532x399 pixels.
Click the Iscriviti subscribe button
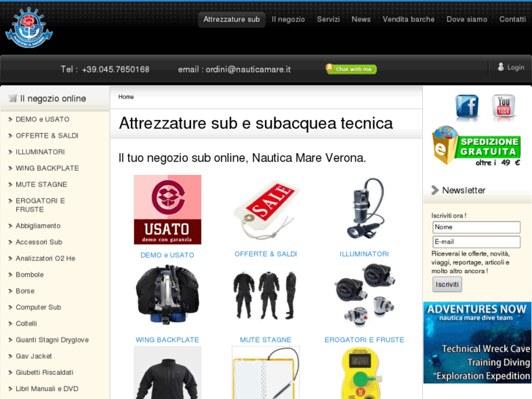447,284
